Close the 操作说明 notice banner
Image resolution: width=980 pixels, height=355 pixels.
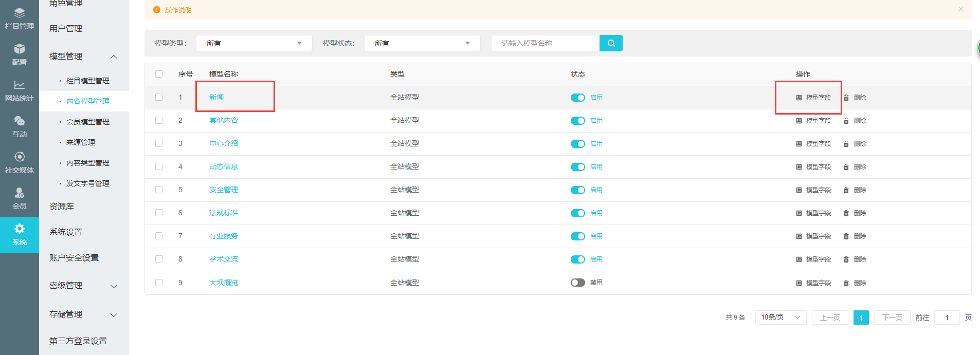[960, 9]
